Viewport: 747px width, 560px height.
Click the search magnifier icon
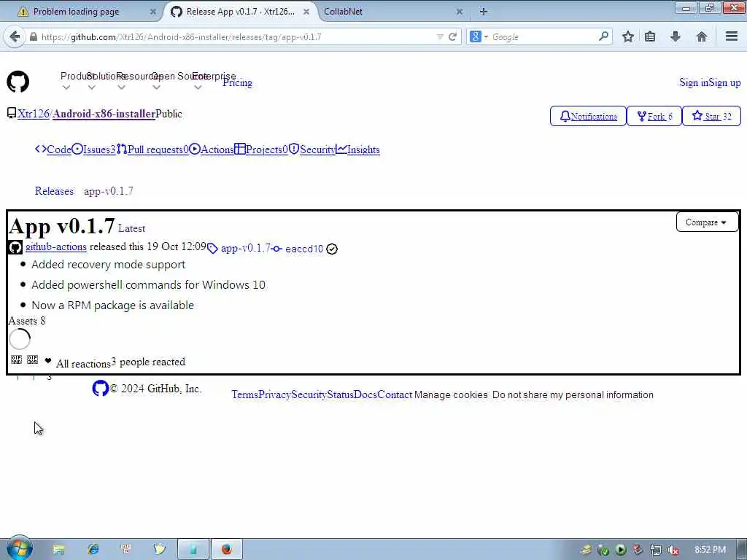click(x=603, y=36)
